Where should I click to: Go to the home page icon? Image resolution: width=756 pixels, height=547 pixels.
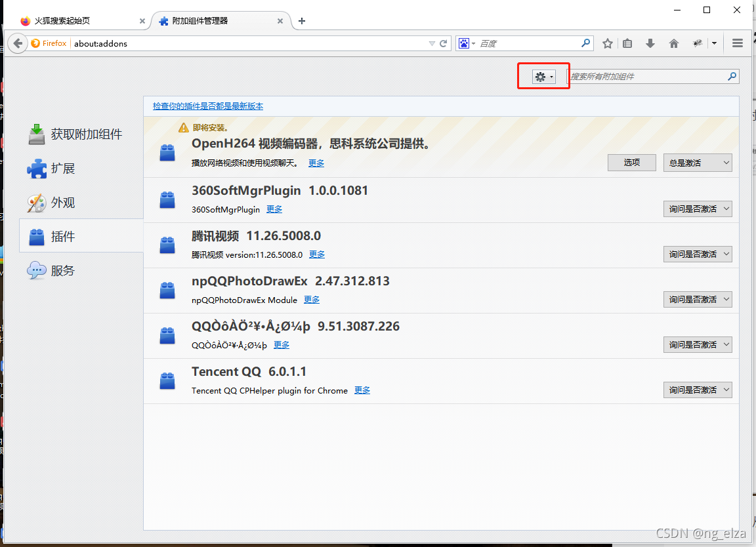[674, 43]
